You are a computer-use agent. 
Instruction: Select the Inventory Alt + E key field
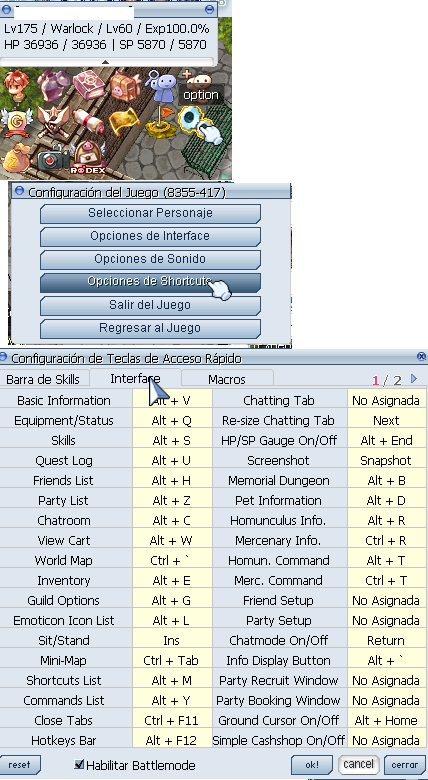(x=172, y=581)
